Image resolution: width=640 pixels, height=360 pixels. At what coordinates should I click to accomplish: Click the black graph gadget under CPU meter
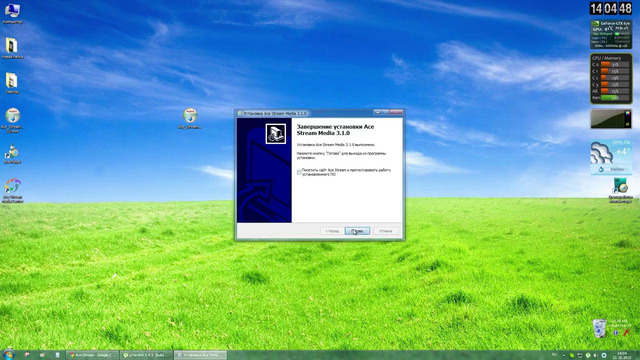(x=611, y=119)
